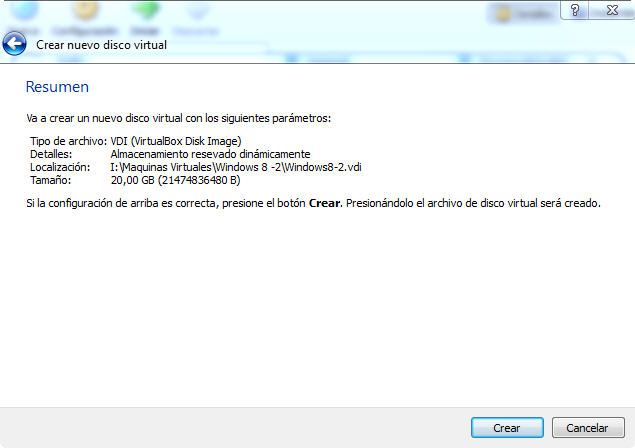Viewport: 635px width, 448px height.
Task: Click the 'Localización:' label
Action: [60, 167]
